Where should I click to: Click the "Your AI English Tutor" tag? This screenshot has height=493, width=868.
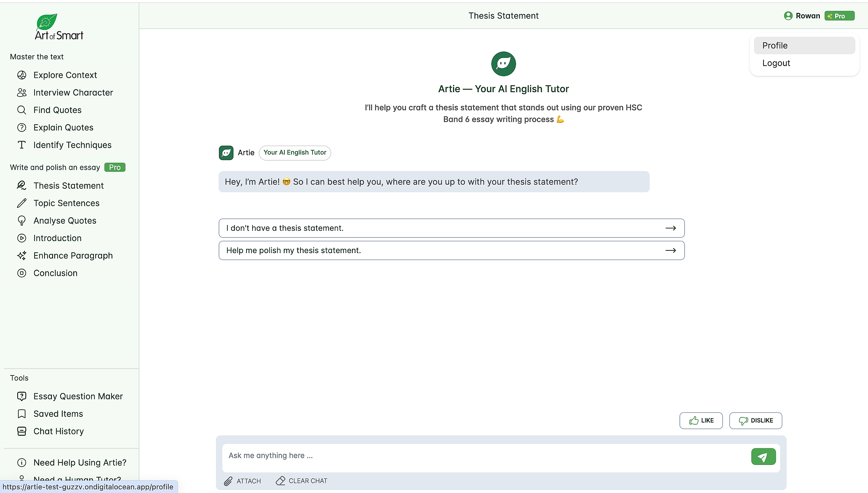[295, 152]
